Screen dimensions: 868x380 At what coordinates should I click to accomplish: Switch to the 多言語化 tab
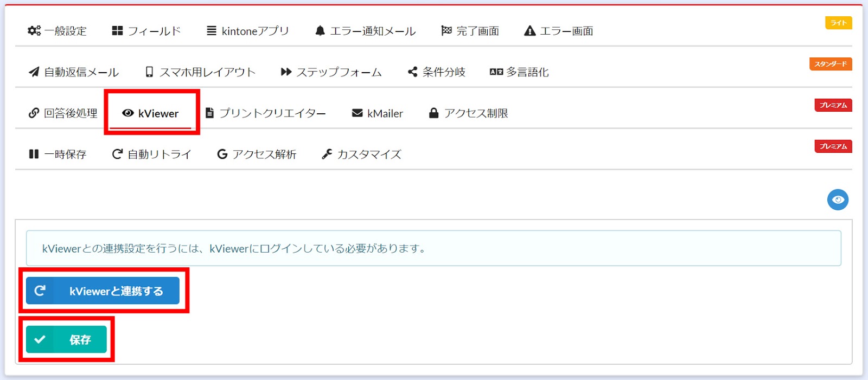point(519,72)
